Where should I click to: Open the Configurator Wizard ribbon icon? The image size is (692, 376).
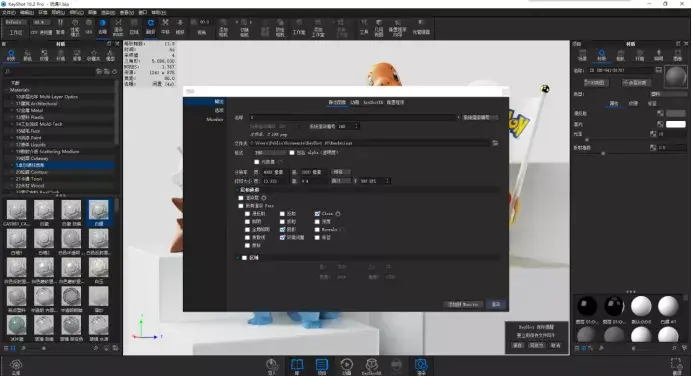pos(398,27)
